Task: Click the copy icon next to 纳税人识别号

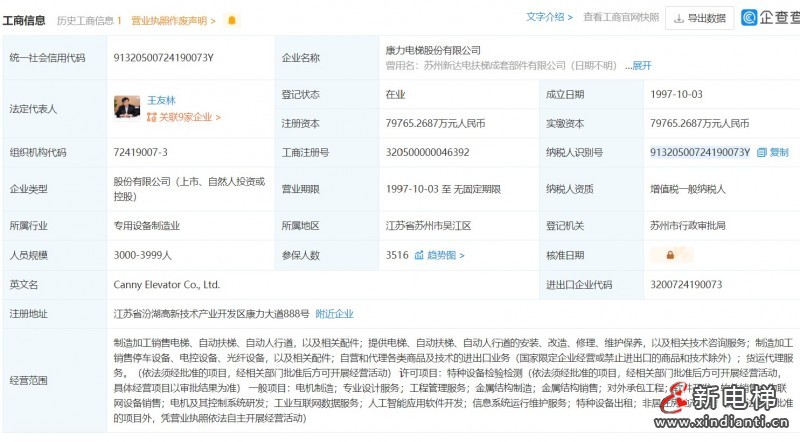Action: [x=762, y=152]
